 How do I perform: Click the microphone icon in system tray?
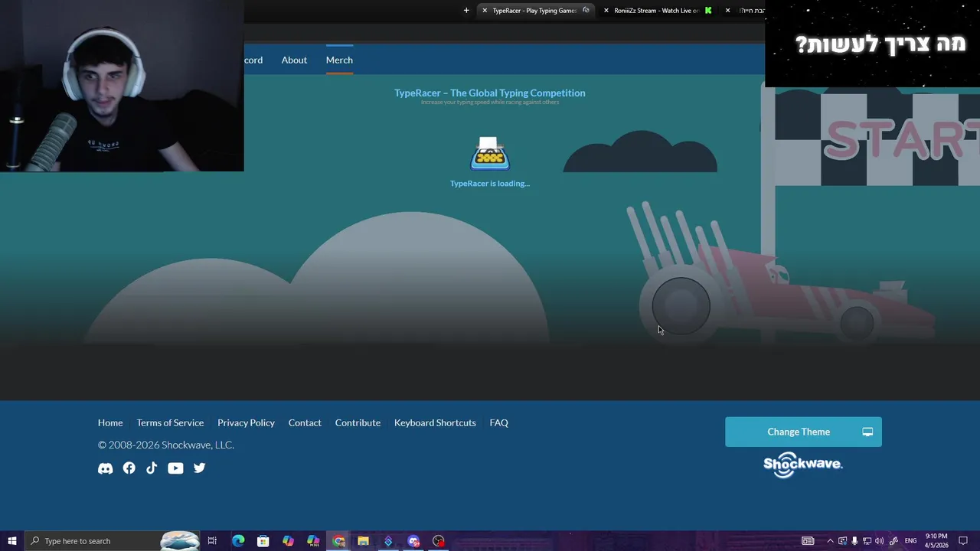click(x=854, y=541)
